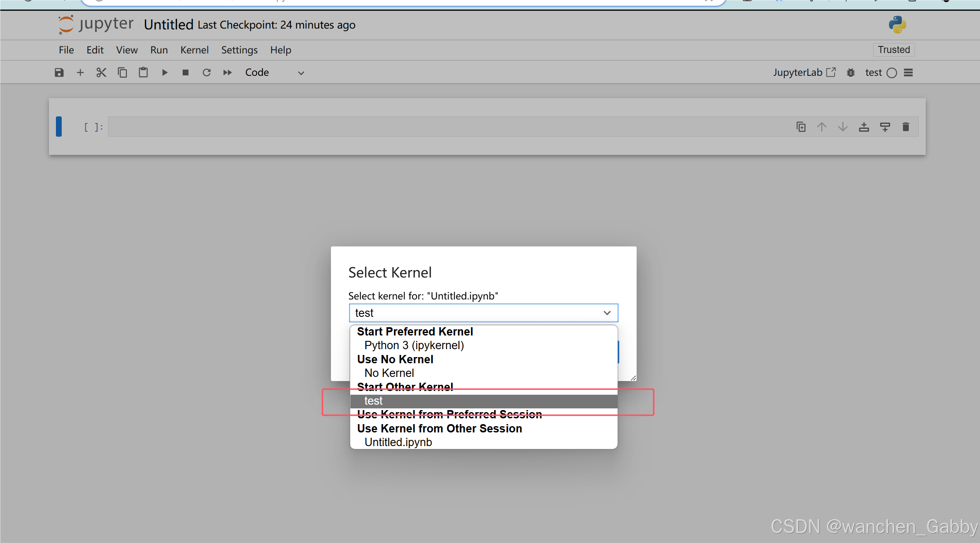Click the Python logo icon

(x=897, y=24)
